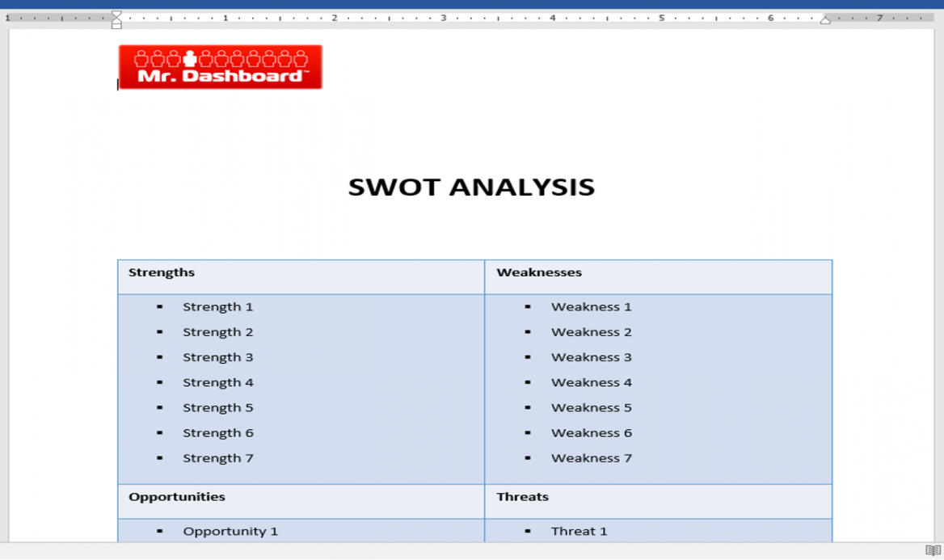The width and height of the screenshot is (944, 560).
Task: Click the bullet beside Weakness 3
Action: [x=528, y=357]
